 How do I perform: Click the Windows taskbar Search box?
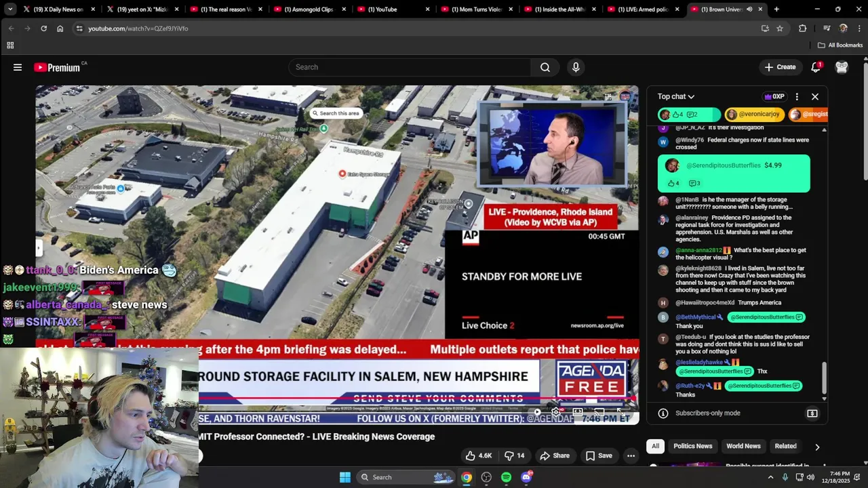[406, 477]
